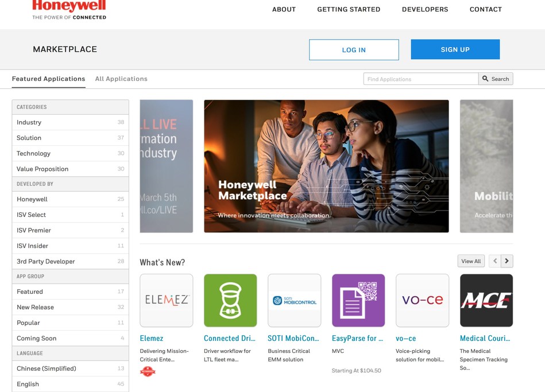Switch to the All Applications tab
The width and height of the screenshot is (545, 392).
tap(121, 79)
